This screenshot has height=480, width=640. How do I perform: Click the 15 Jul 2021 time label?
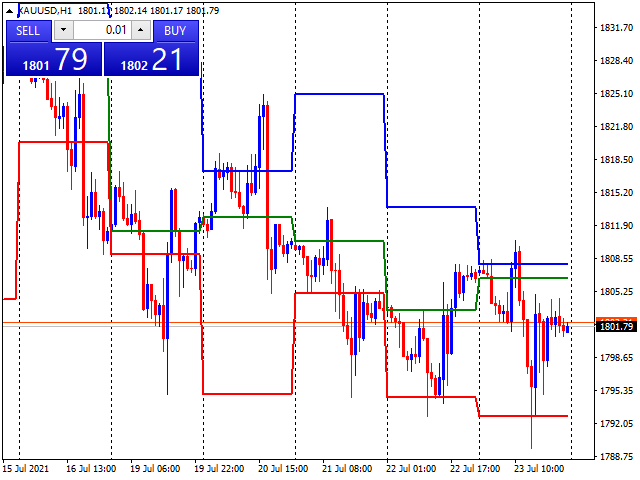[26, 469]
